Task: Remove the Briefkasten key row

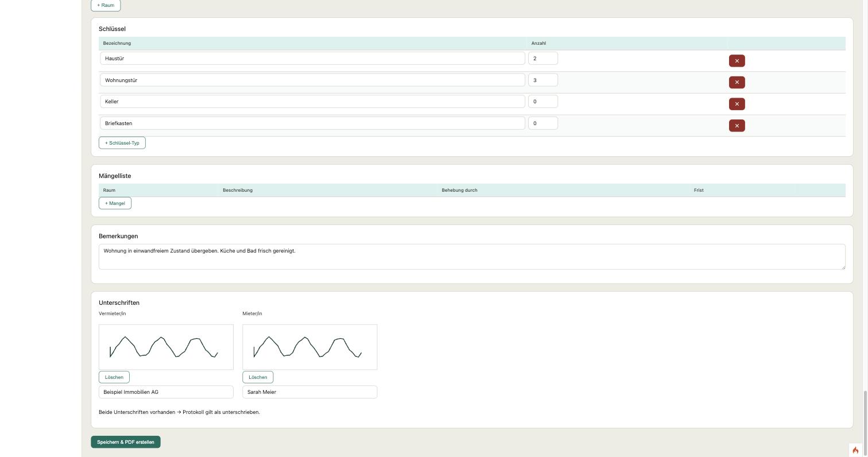Action: [737, 126]
